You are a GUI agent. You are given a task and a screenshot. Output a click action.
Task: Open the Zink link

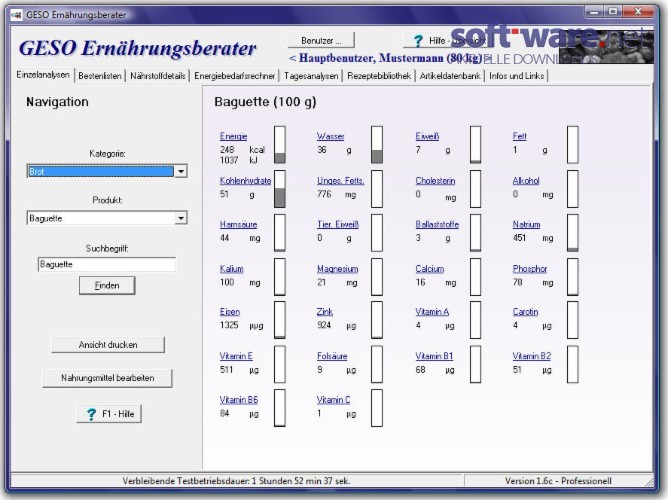pos(325,312)
